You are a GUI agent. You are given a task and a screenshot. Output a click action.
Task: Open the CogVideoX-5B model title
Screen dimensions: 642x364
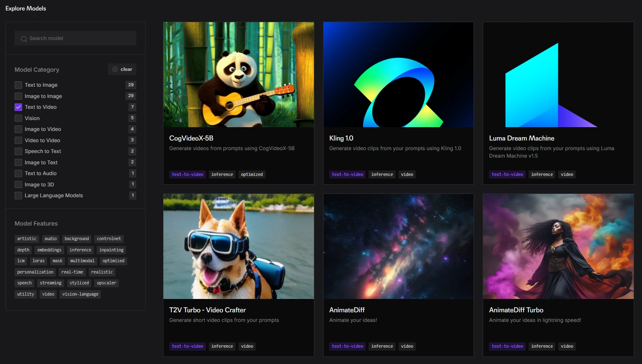coord(191,138)
